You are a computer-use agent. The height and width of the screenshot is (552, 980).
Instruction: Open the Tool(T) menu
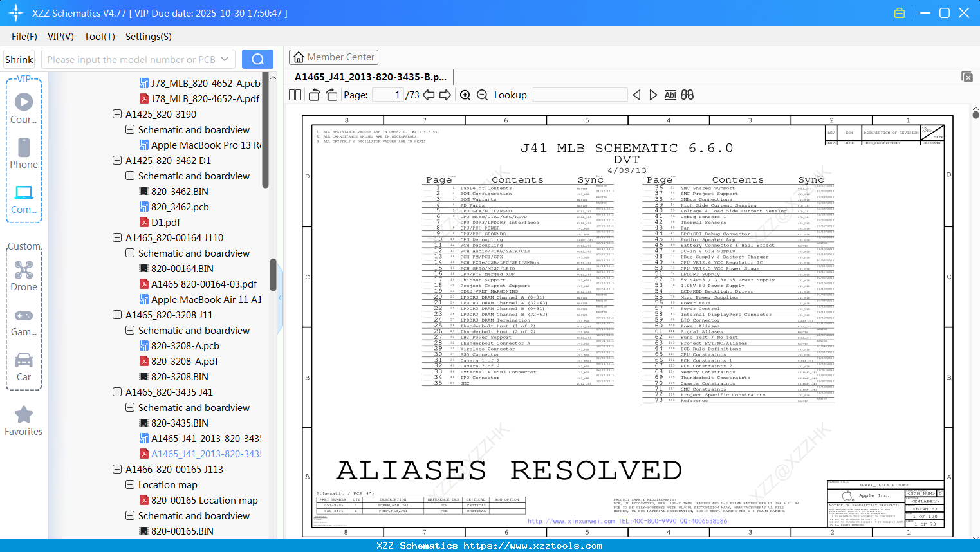(x=100, y=37)
